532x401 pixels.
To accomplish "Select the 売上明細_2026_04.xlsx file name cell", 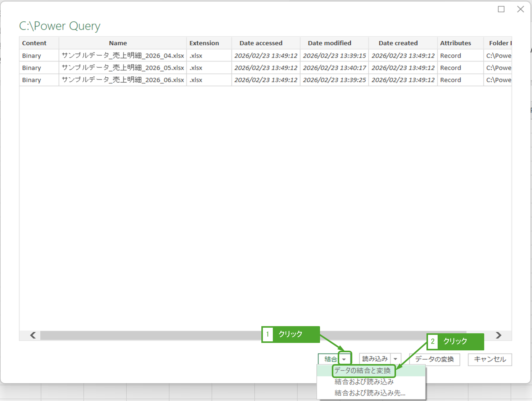I will coord(123,56).
